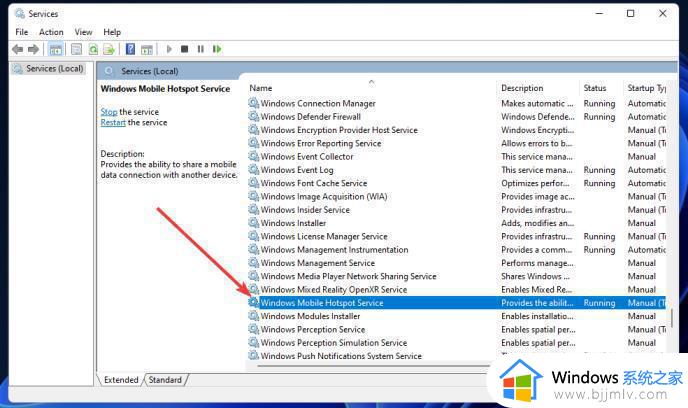Click 'Adds, modifies an...' description cell
Screen dimensions: 688x408
[538, 223]
